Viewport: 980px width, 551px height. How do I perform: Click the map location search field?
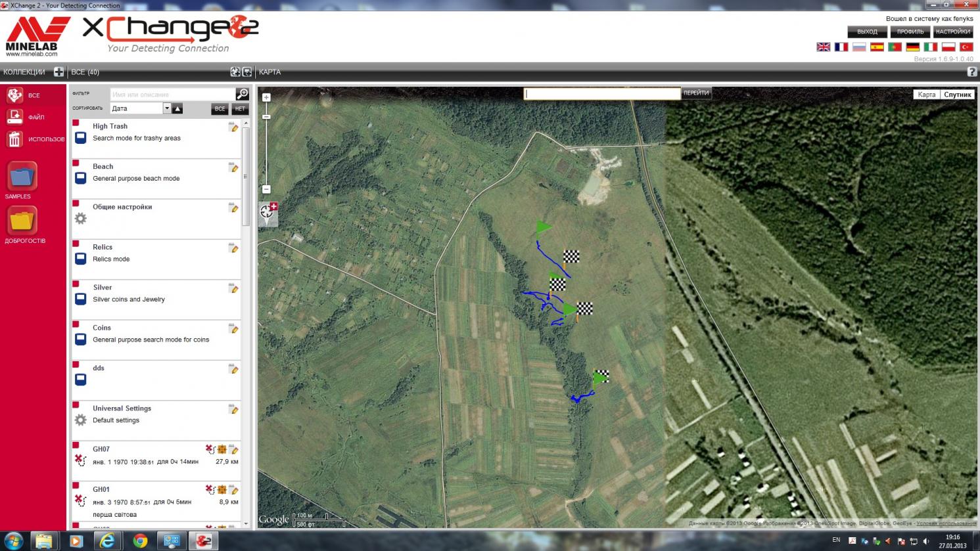click(x=602, y=93)
